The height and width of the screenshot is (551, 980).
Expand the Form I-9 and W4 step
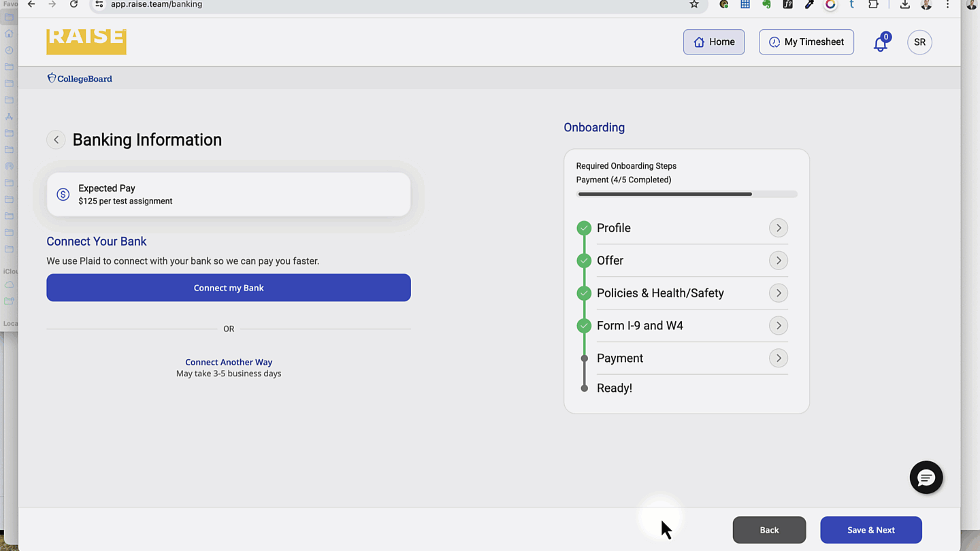(x=779, y=326)
